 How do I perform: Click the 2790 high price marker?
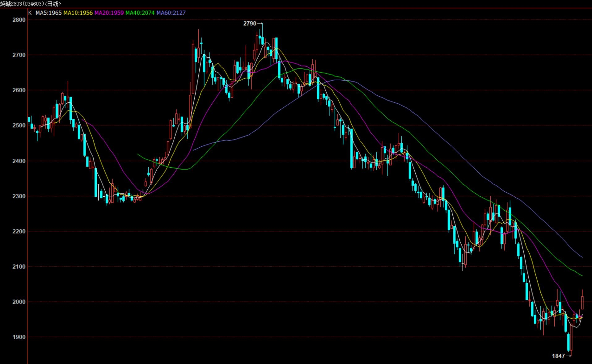coord(250,23)
